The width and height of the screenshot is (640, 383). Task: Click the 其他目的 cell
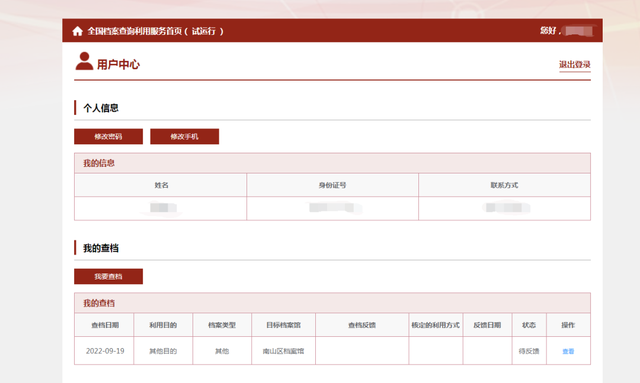(163, 351)
